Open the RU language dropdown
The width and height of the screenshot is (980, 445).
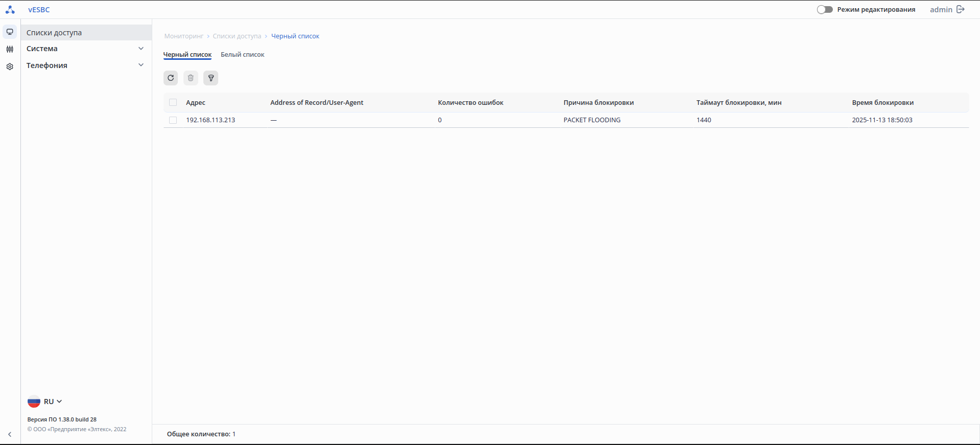click(45, 402)
